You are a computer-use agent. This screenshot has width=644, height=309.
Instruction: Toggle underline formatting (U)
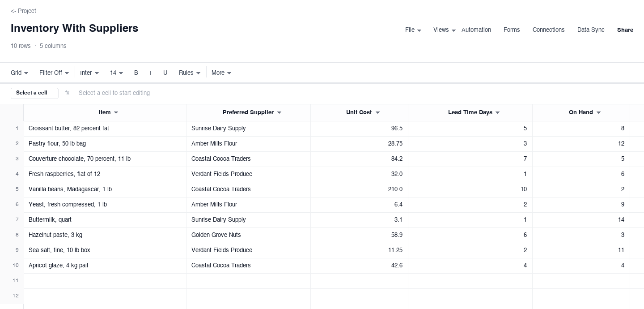pos(165,73)
